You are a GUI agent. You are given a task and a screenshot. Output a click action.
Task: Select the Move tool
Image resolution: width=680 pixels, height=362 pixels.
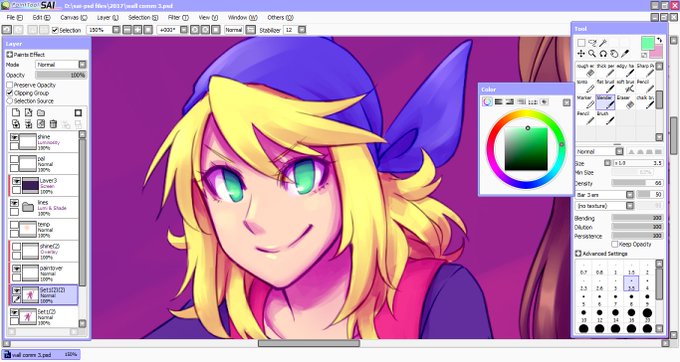(x=581, y=54)
